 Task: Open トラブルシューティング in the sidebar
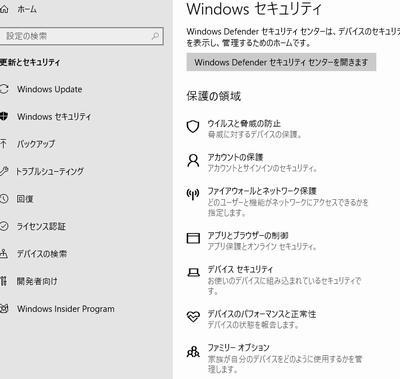pyautogui.click(x=50, y=171)
